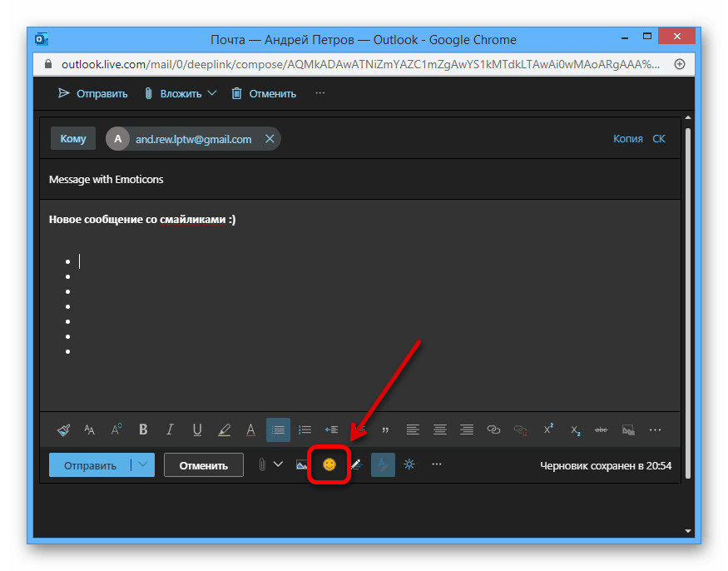This screenshot has width=728, height=571.
Task: Apply superscript formatting
Action: [x=548, y=429]
